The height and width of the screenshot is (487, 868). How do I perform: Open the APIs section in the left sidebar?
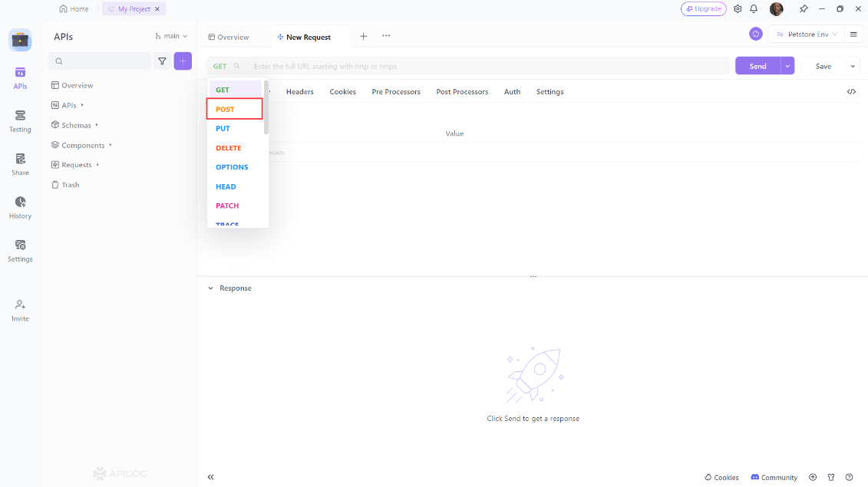pyautogui.click(x=20, y=78)
